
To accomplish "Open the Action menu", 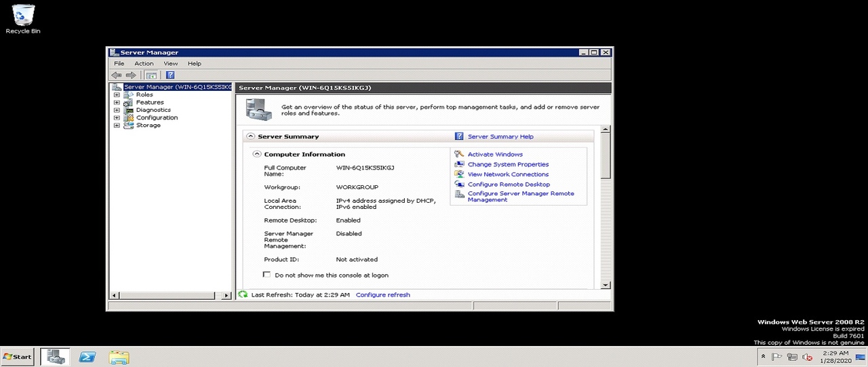I will (144, 64).
